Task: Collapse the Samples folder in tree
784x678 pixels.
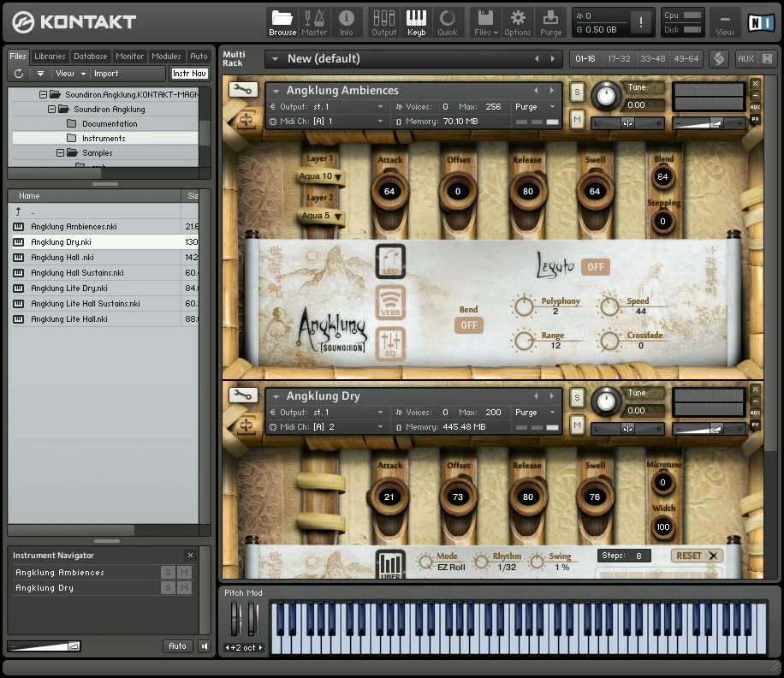Action: 60,153
